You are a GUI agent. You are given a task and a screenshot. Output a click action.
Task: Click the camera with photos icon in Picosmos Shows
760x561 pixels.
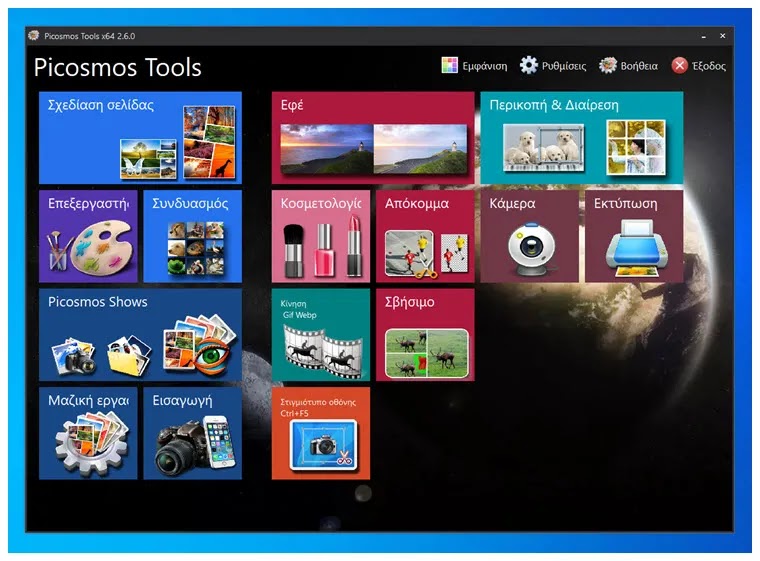click(x=74, y=357)
